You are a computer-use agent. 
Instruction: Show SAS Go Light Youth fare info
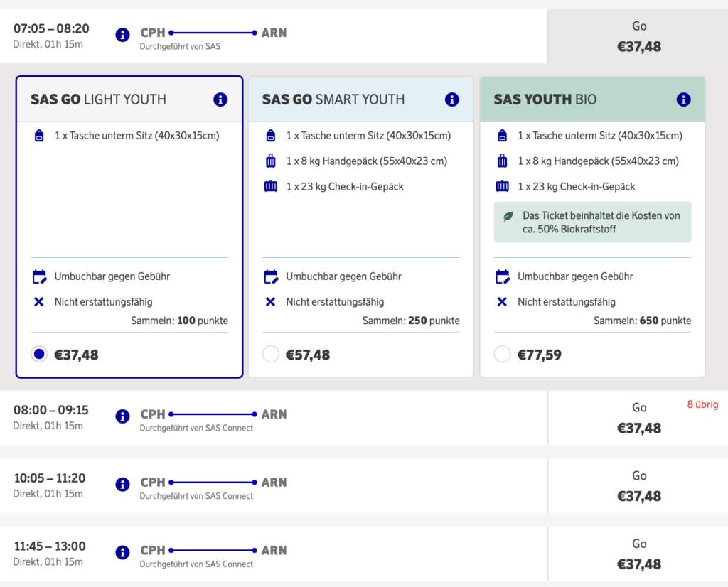[x=220, y=99]
